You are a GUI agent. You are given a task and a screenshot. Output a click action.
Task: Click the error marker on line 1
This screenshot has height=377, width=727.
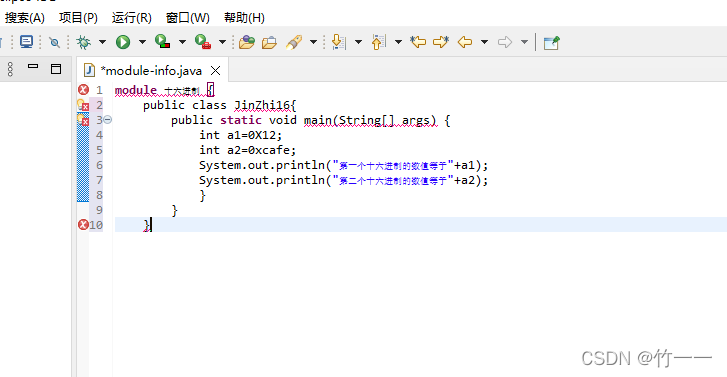83,89
